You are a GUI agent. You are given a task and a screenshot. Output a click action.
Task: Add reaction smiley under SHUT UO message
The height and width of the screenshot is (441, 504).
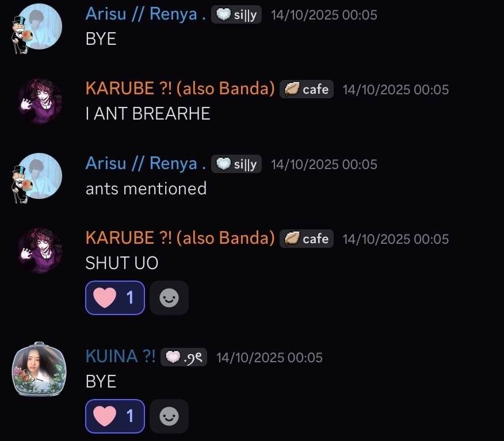click(169, 298)
